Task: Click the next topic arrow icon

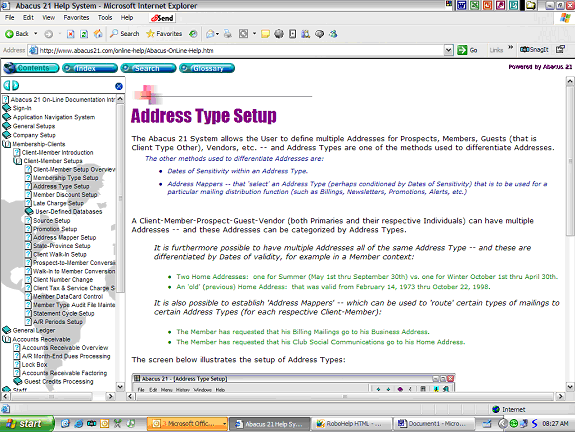Action: pos(15,85)
